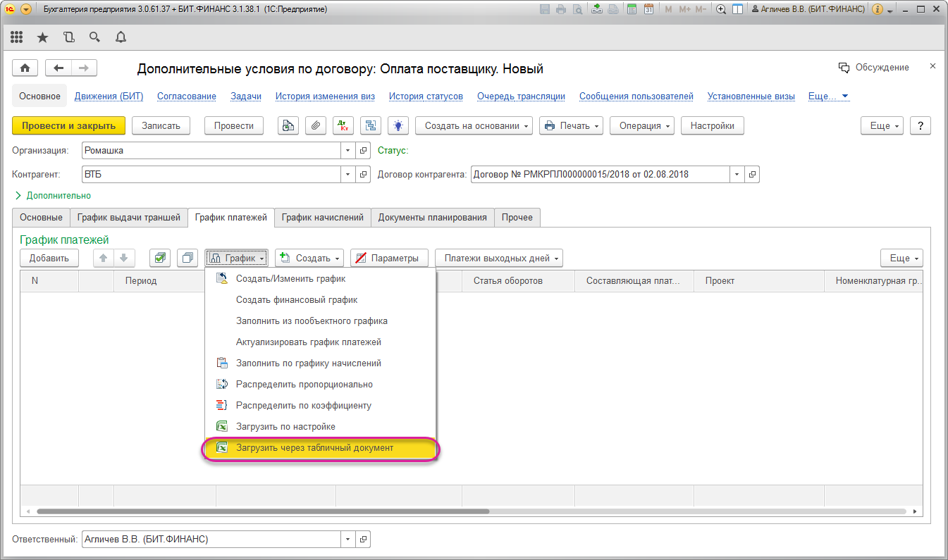Move row up with the up arrow
Screen dimensions: 948x560
tap(104, 258)
